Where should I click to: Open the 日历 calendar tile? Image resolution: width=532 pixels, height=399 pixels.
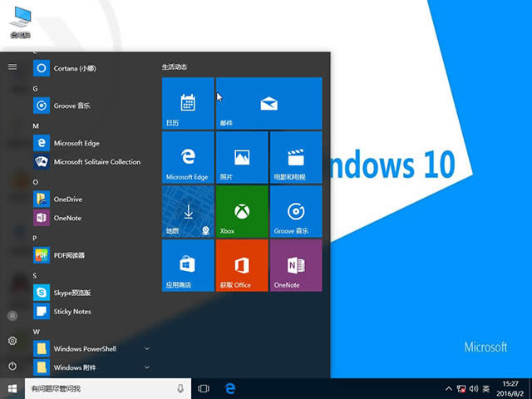click(188, 103)
